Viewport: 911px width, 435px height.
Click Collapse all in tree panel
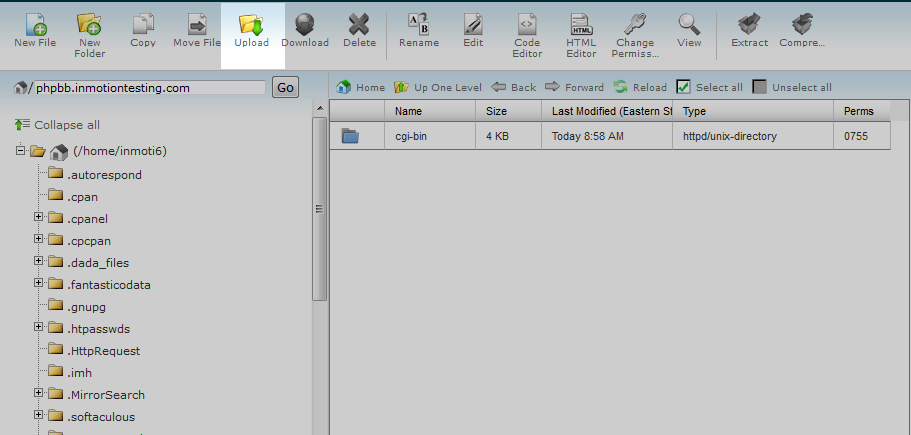click(x=57, y=125)
